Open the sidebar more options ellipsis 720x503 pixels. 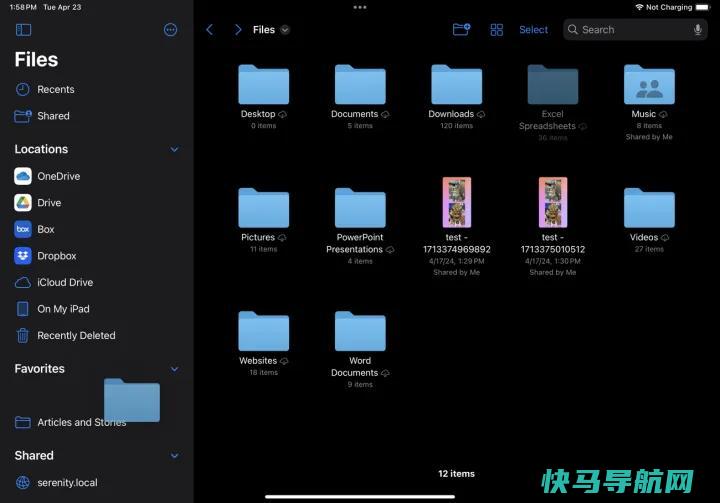(170, 30)
